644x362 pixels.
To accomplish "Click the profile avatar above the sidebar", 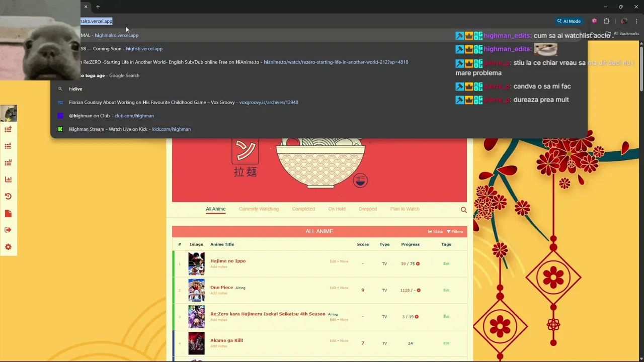I will click(x=9, y=114).
